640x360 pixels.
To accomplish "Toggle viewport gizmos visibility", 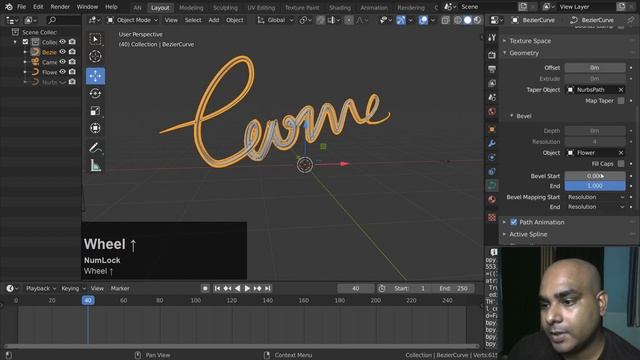I will (401, 20).
